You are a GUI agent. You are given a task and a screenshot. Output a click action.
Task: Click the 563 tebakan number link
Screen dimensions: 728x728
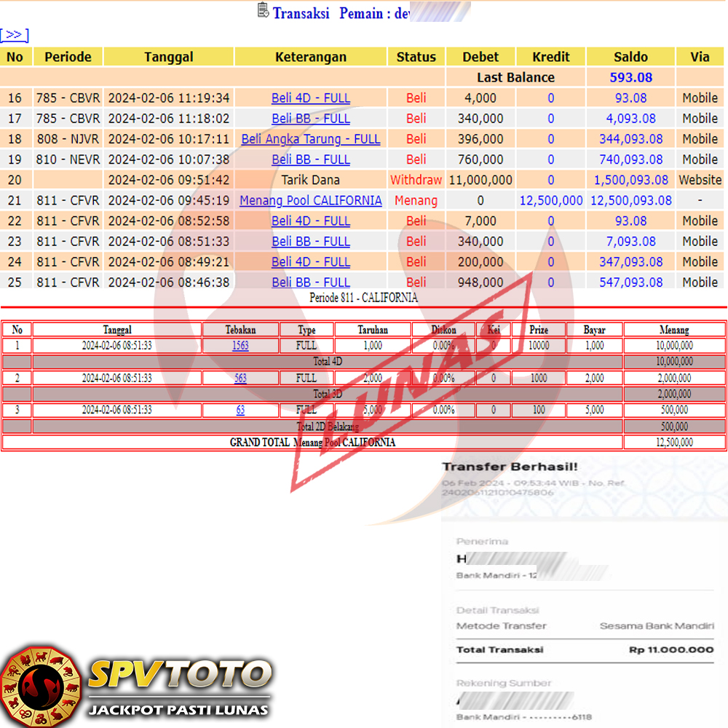coord(240,378)
